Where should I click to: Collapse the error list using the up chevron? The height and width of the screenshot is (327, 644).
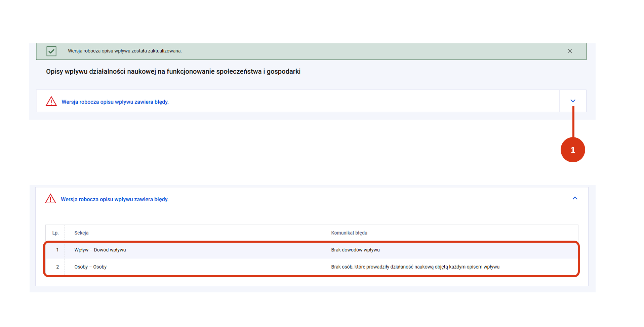click(575, 198)
